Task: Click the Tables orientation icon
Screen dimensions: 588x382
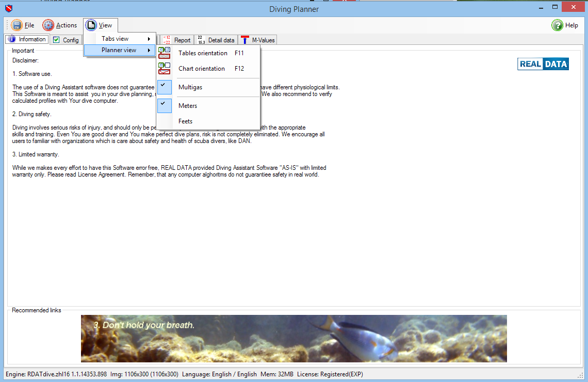Action: click(164, 53)
